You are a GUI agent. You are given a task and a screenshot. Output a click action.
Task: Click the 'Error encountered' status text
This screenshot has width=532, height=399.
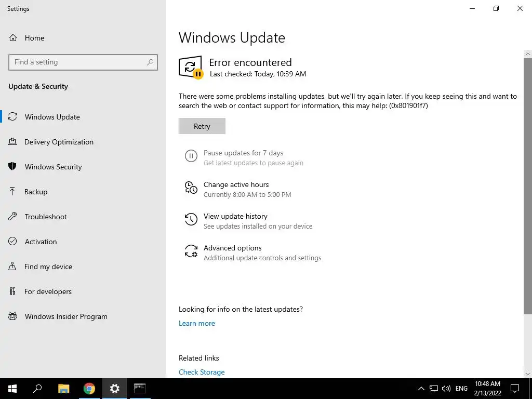pyautogui.click(x=250, y=62)
